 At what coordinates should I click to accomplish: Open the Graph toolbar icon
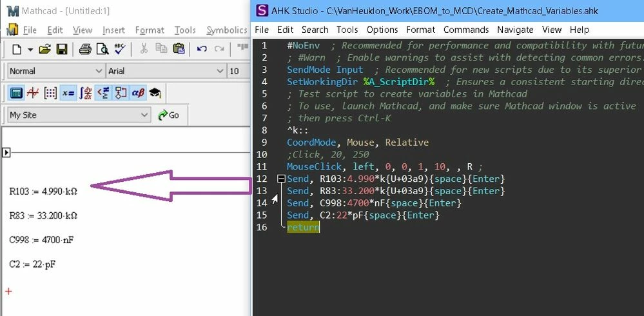pyautogui.click(x=33, y=93)
